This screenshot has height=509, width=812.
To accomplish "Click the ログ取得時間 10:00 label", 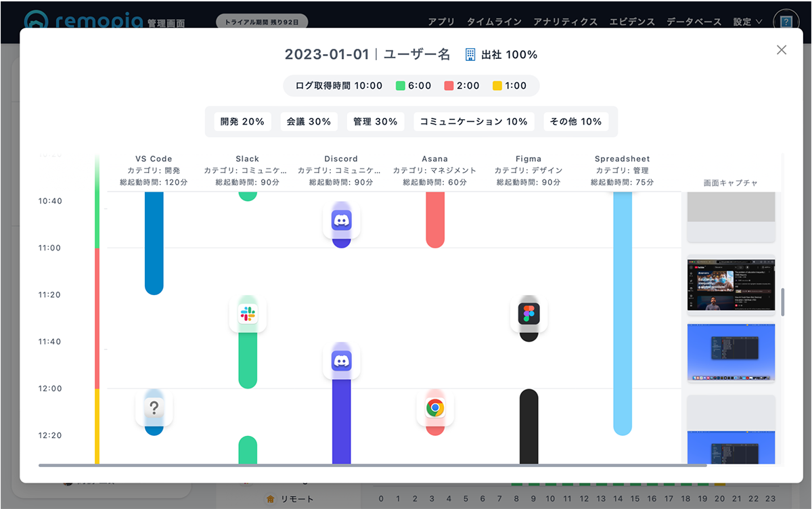I will tap(339, 86).
